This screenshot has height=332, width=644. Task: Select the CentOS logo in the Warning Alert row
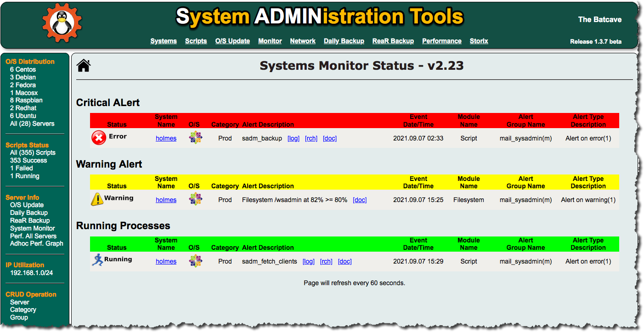pos(195,199)
